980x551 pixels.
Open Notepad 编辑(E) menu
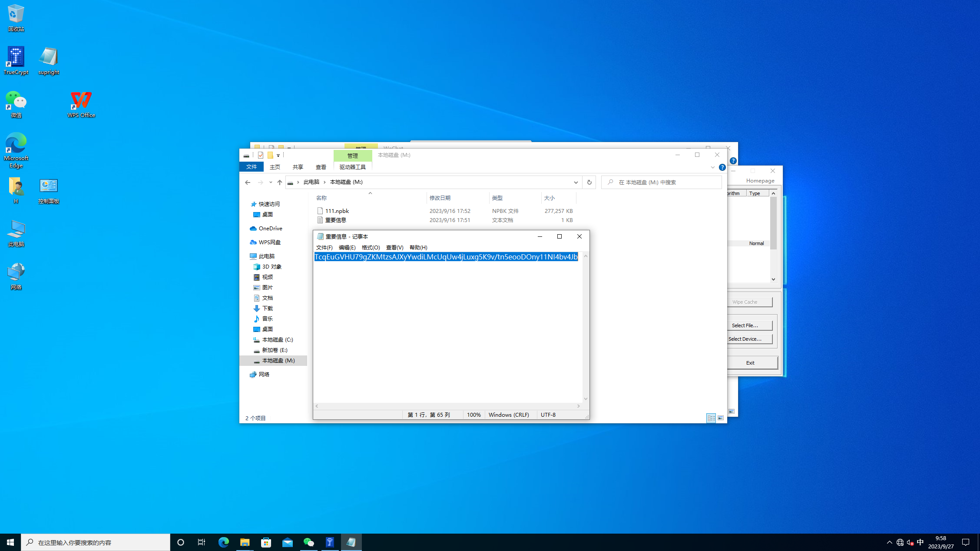click(347, 248)
